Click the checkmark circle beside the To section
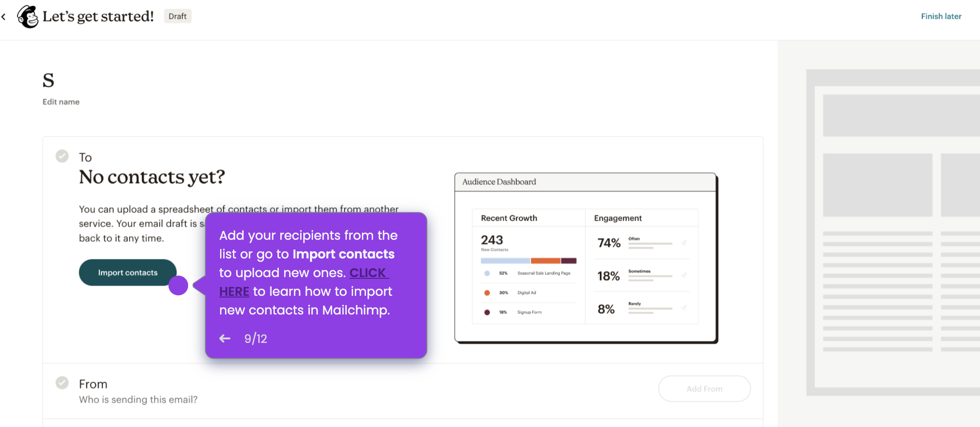Image resolution: width=980 pixels, height=427 pixels. coord(62,156)
